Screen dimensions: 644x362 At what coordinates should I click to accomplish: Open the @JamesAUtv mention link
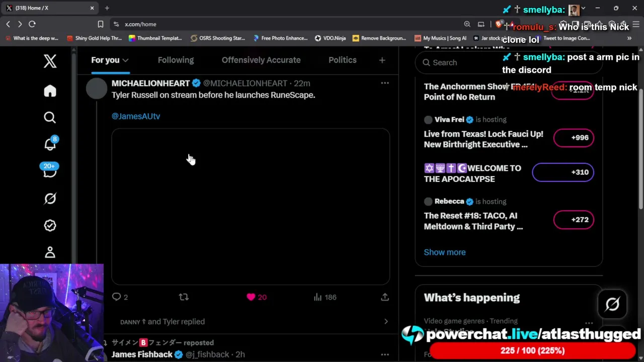tap(136, 116)
